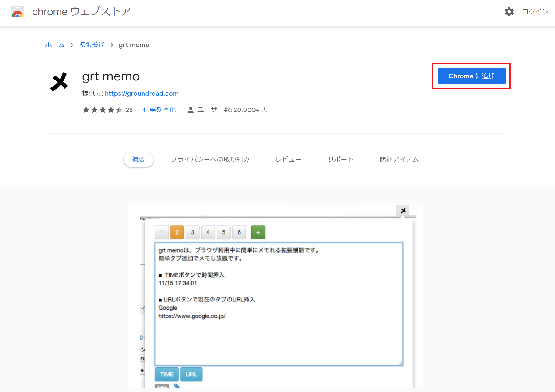Click the ユーザー数: 20,000+ 人 text
This screenshot has width=555, height=392.
(x=233, y=110)
